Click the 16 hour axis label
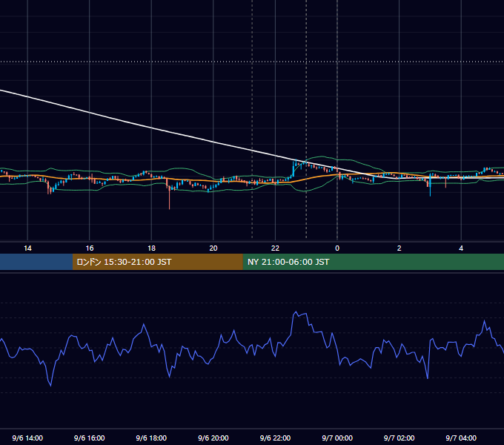This screenshot has height=445, width=504. [90, 248]
